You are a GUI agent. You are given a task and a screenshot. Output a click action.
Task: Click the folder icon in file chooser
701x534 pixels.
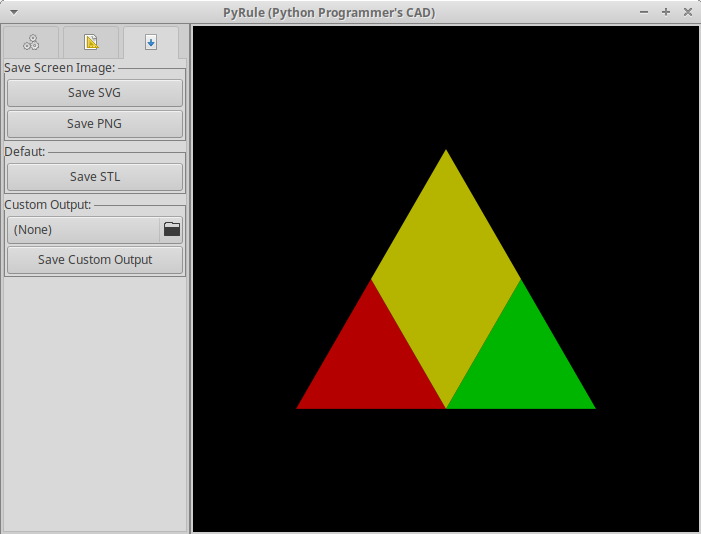172,229
